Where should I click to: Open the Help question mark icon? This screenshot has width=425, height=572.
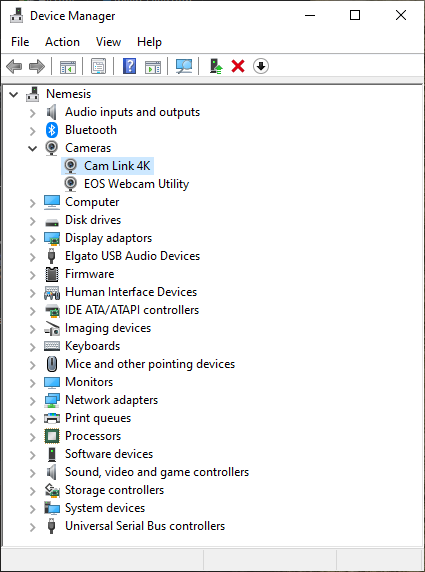click(x=130, y=66)
